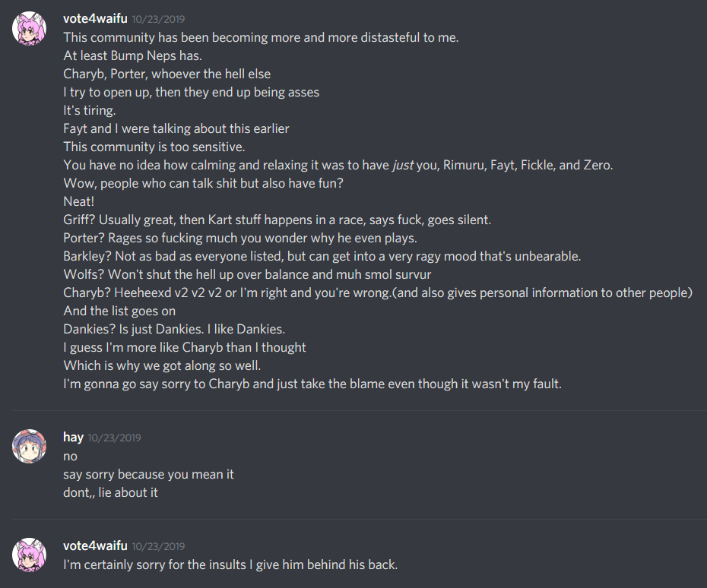The image size is (707, 588).
Task: Click 'say sorry because you mean it' message
Action: pos(148,474)
